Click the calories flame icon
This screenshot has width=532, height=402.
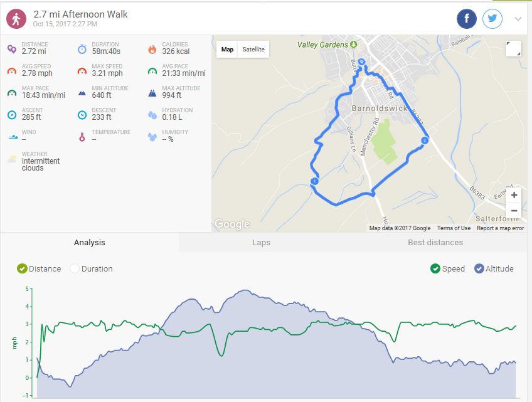[152, 49]
